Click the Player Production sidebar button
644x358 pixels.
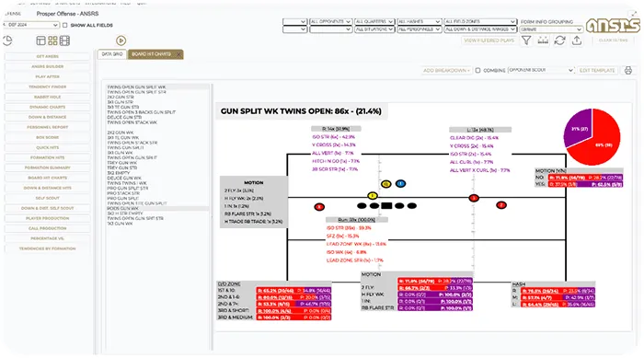coord(47,218)
